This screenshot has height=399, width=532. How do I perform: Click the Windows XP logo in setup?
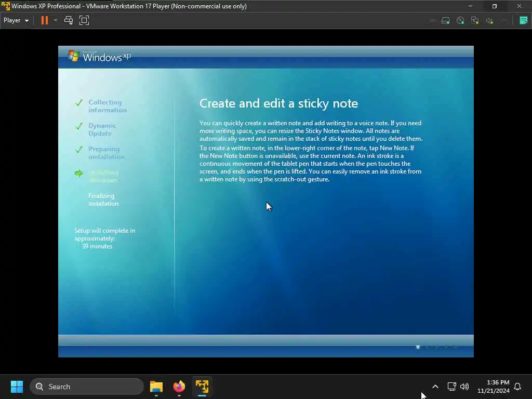[99, 56]
